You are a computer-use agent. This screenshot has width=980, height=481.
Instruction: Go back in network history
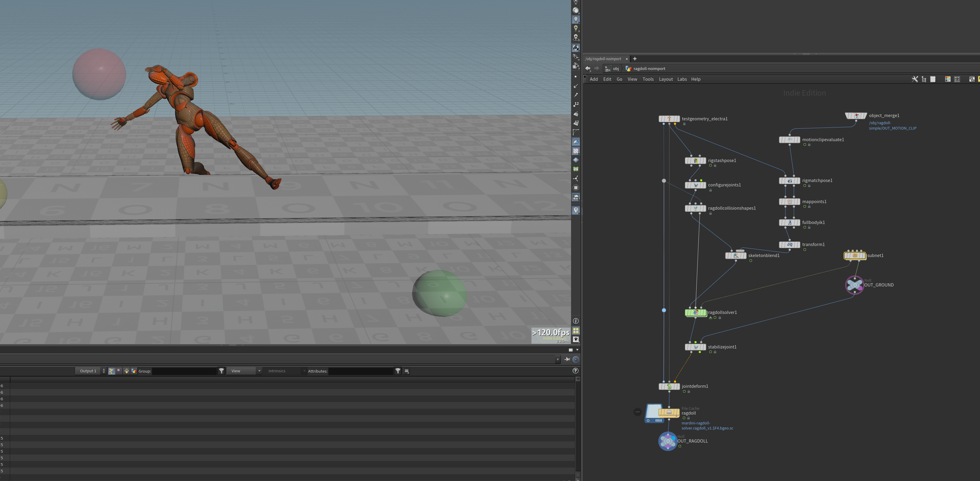coord(588,69)
